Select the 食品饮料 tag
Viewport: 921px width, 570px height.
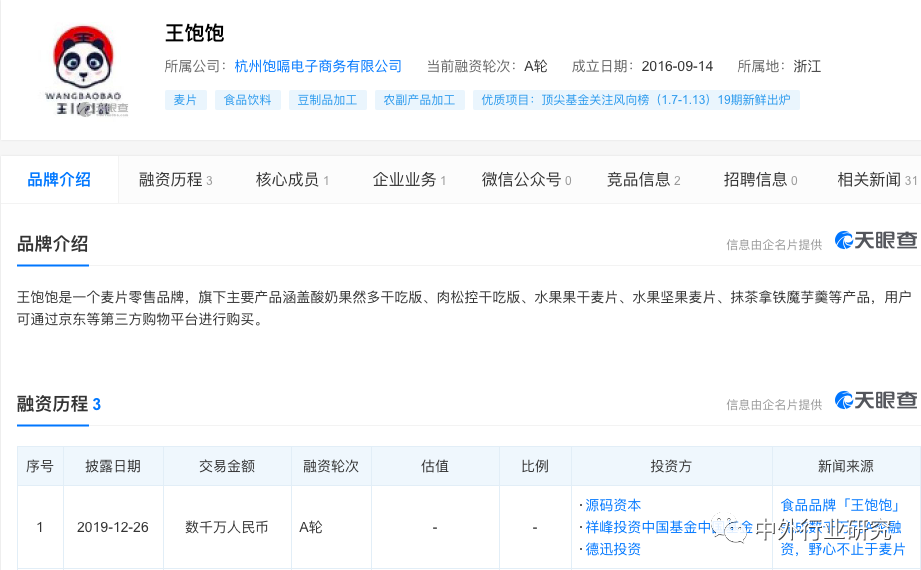click(x=247, y=100)
